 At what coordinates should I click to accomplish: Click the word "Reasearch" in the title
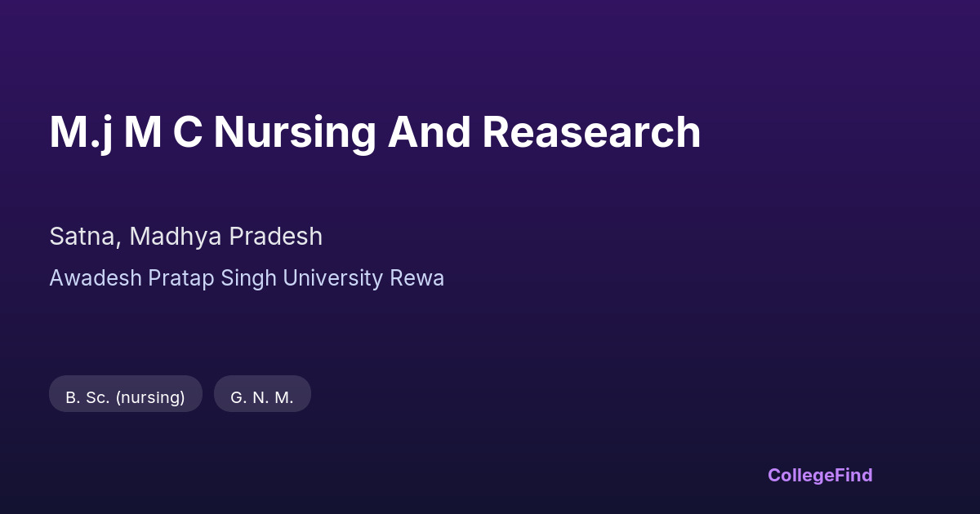[591, 132]
